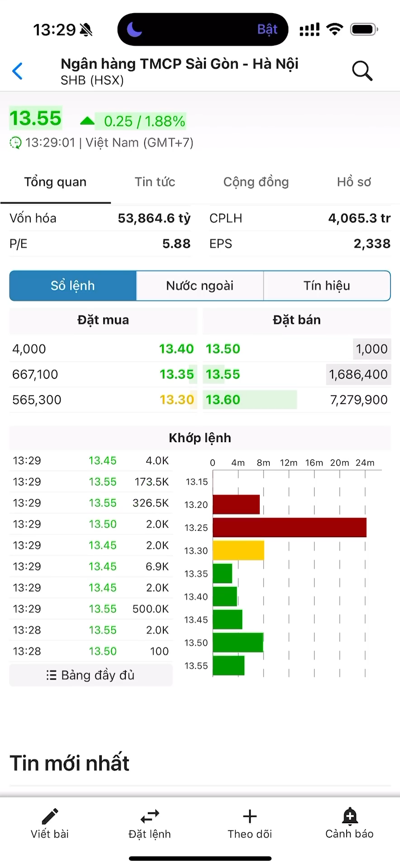Tap the Khớp lệnh section header

pyautogui.click(x=200, y=438)
